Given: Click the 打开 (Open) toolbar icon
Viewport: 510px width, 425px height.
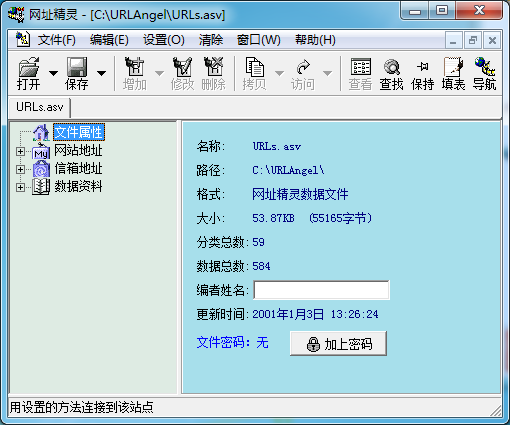Looking at the screenshot, I should coord(29,73).
